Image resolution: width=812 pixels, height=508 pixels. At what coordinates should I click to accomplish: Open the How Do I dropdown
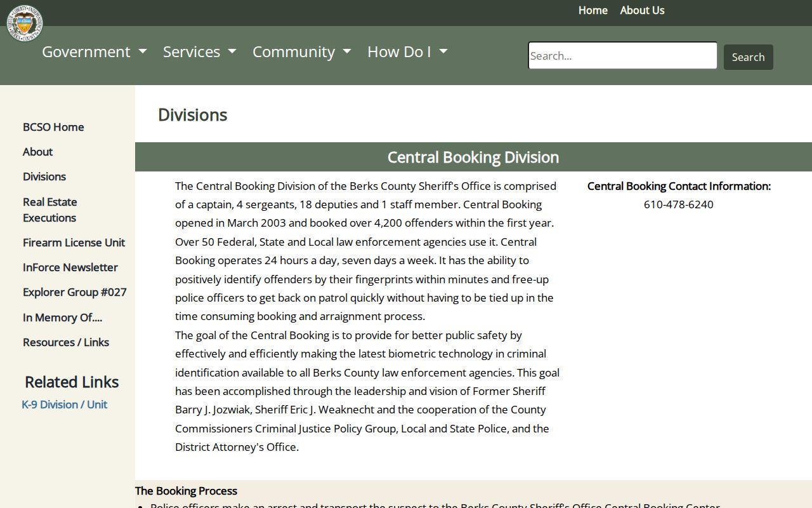[x=407, y=52]
